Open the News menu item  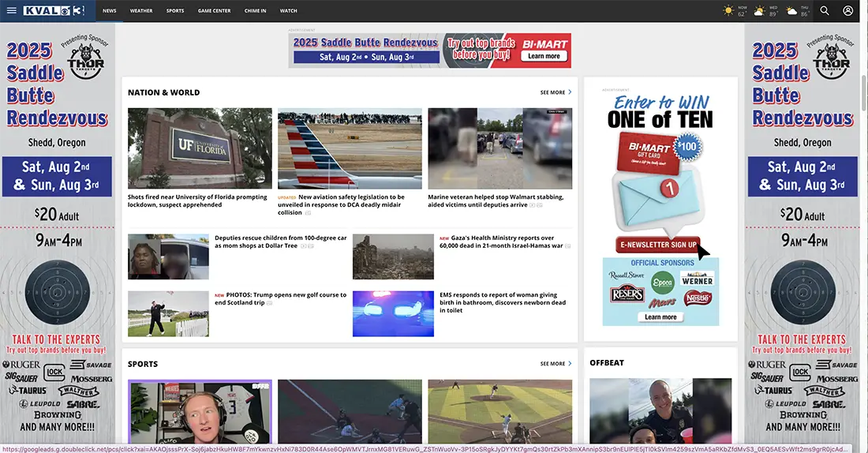[110, 10]
